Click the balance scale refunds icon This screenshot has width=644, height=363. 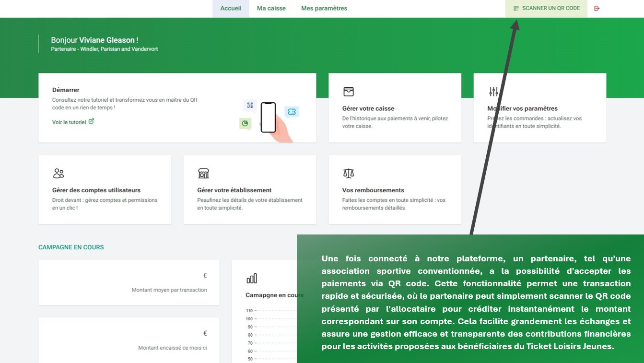coord(349,173)
